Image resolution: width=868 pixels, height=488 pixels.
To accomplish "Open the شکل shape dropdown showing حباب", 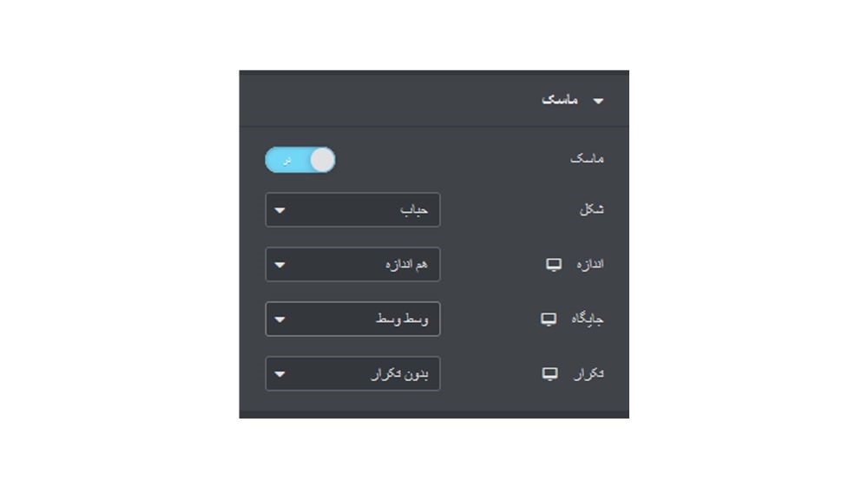I will tap(352, 210).
